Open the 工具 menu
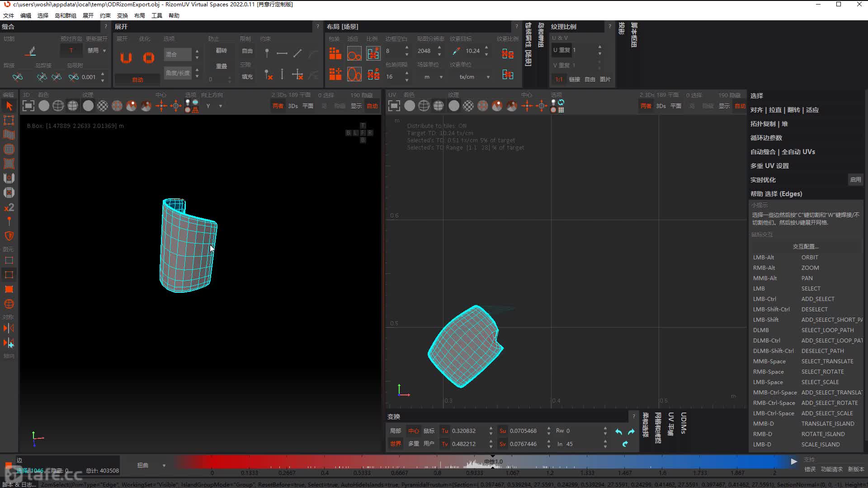The image size is (868, 488). coord(157,15)
